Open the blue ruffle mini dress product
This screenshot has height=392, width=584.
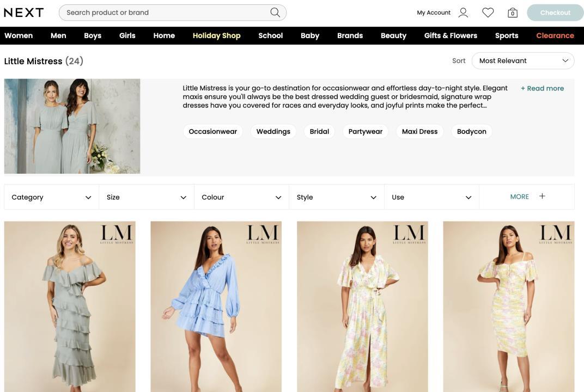click(216, 307)
